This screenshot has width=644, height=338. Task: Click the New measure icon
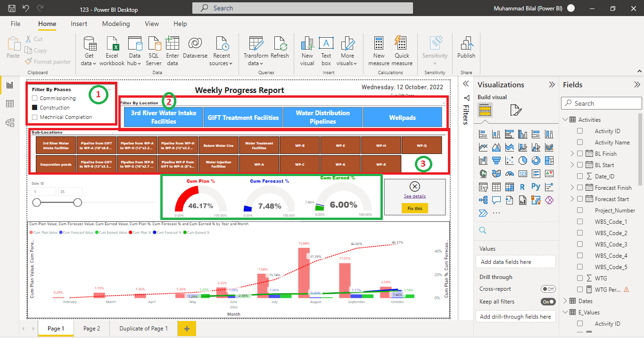click(379, 43)
